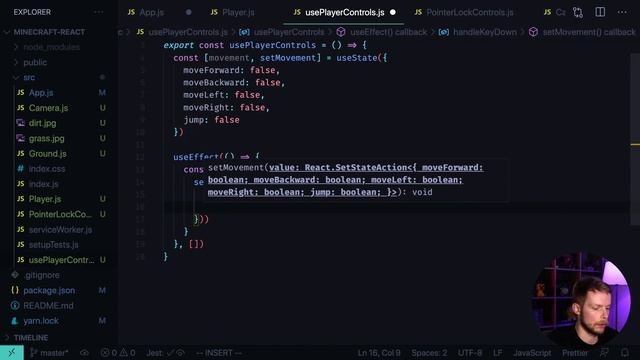Click useEffect() callback breadcrumb

(388, 32)
